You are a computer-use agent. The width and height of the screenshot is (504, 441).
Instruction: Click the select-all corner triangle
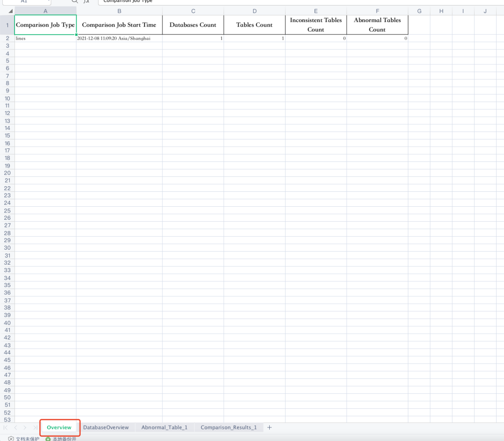(x=10, y=11)
